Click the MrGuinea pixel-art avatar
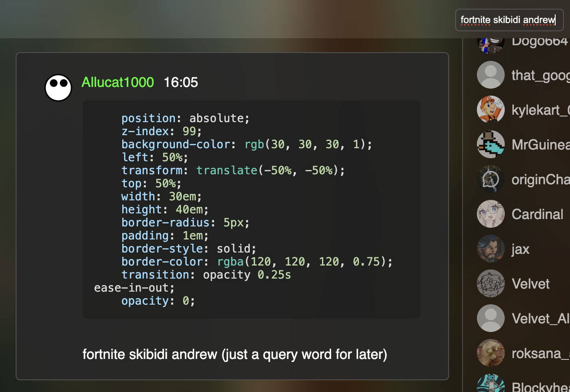Viewport: 570px width, 392px height. 491,144
